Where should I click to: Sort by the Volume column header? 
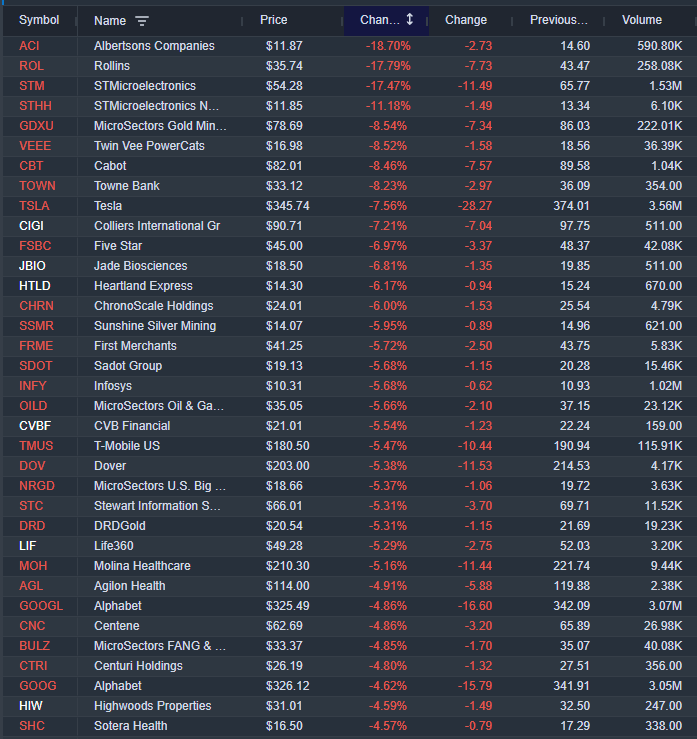pos(641,20)
